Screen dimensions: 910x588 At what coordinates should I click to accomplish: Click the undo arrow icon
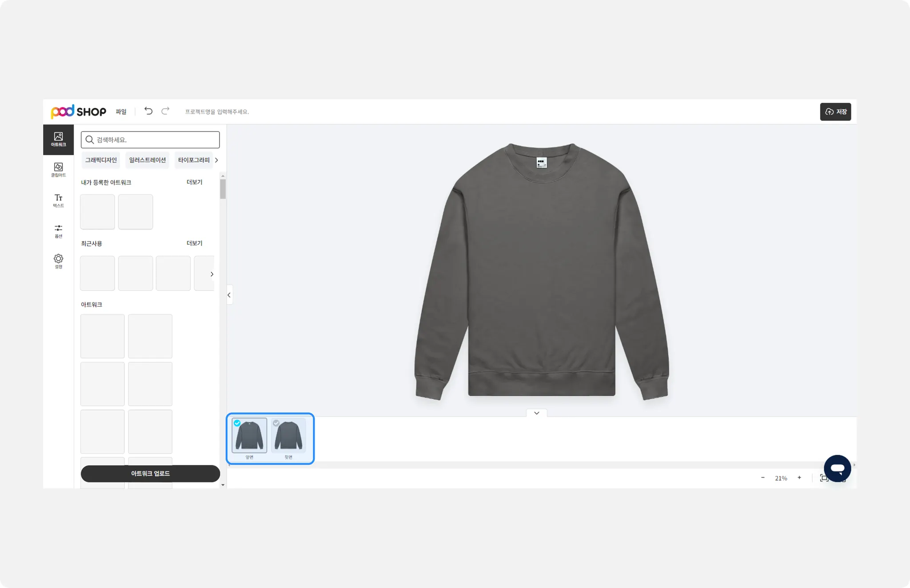click(x=148, y=111)
